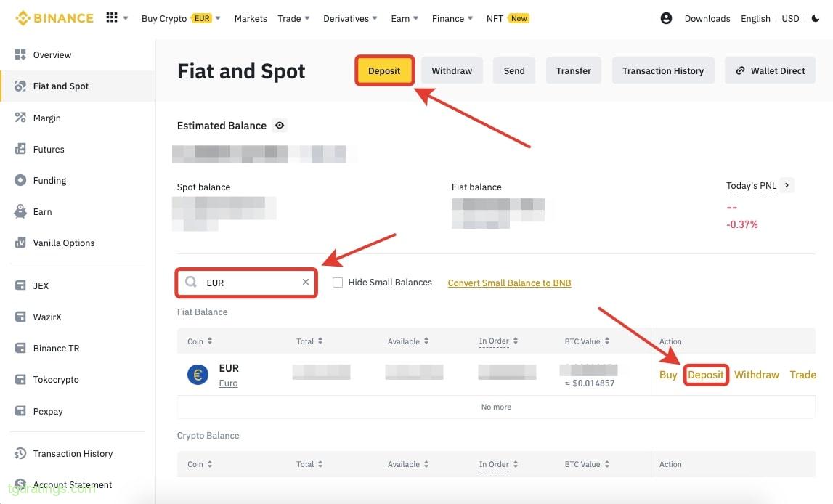Click the -0.37% PNL value

[x=741, y=224]
